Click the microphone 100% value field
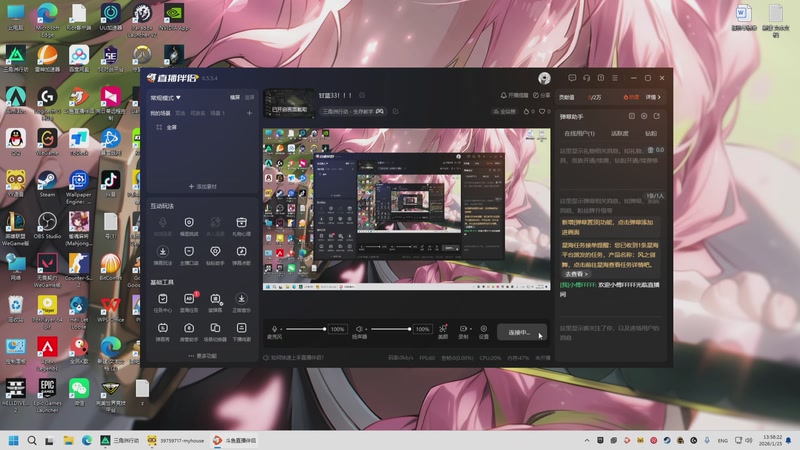Viewport: 800px width, 450px height. click(337, 329)
